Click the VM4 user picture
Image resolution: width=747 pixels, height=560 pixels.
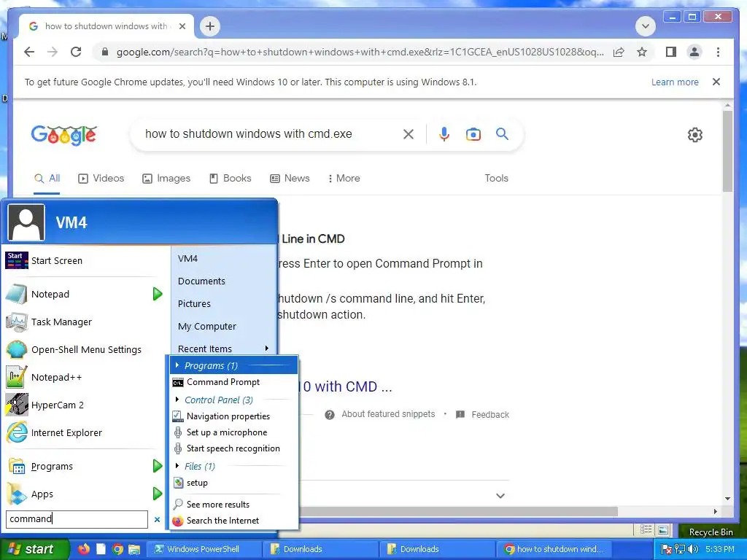[26, 222]
